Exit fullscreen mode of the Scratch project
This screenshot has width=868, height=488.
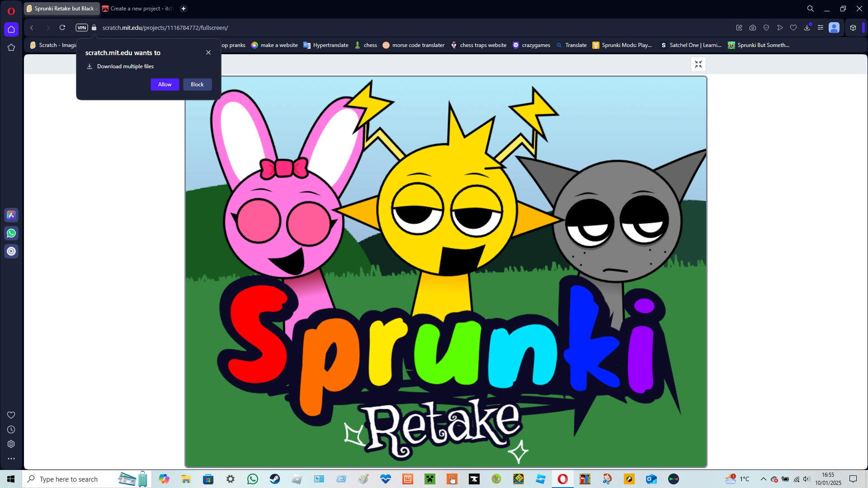click(x=698, y=64)
